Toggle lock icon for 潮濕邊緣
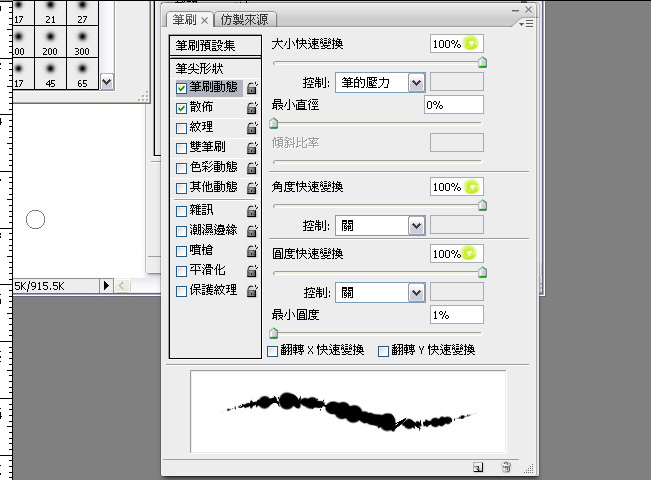Viewport: 651px width, 480px height. [252, 231]
